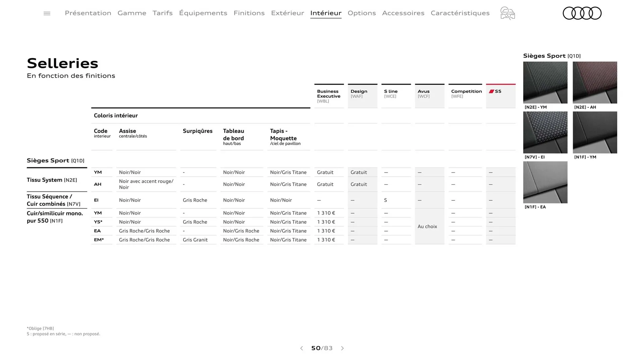This screenshot has width=644, height=362.
Task: Open the Accessoires tab
Action: (x=403, y=13)
